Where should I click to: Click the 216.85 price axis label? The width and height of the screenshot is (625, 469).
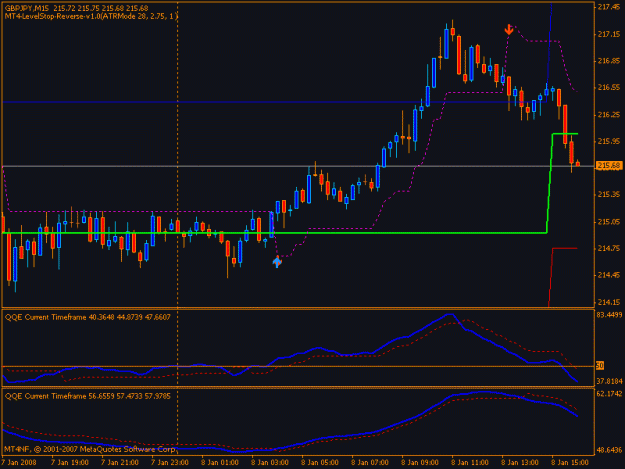tap(608, 61)
